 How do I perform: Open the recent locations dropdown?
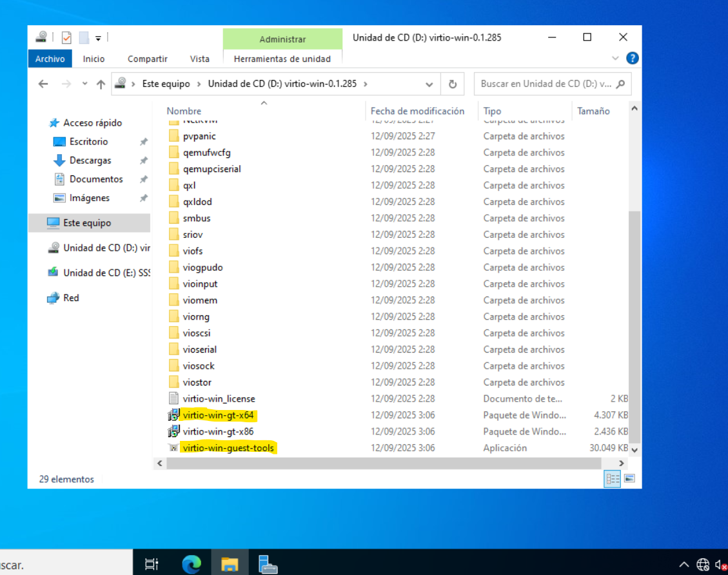(84, 84)
